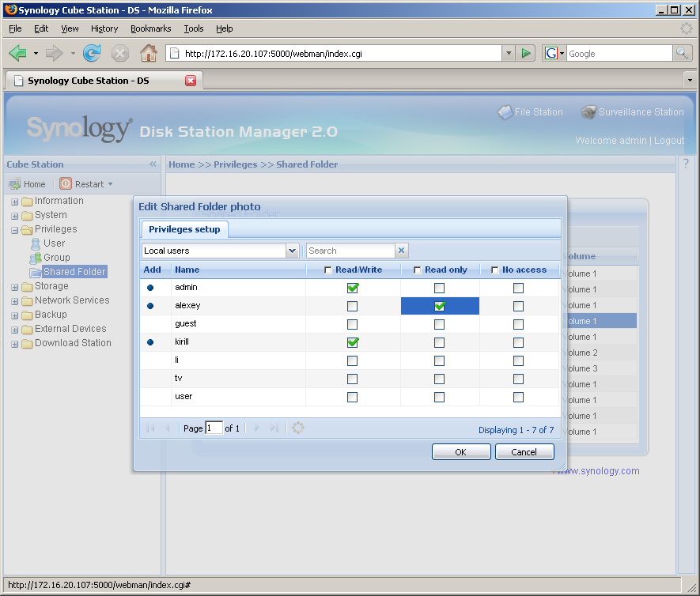700x596 pixels.
Task: Open the www.synology.com link
Action: [598, 471]
